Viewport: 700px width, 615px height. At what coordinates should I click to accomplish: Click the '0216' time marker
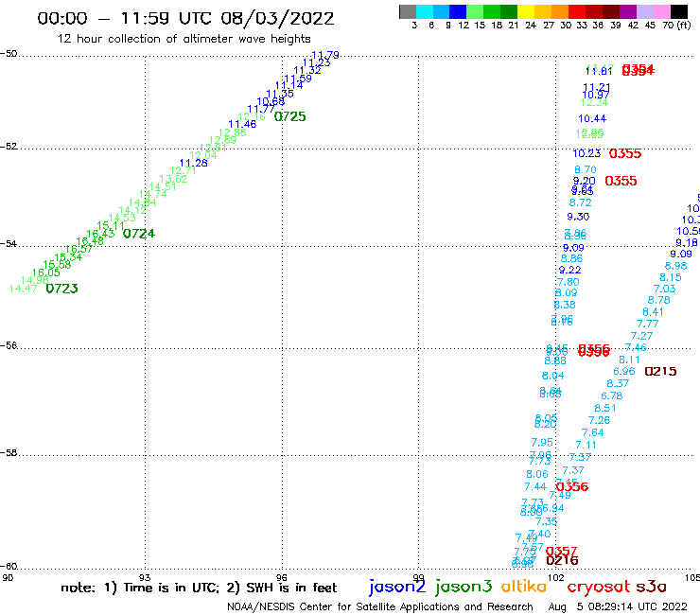coord(562,560)
